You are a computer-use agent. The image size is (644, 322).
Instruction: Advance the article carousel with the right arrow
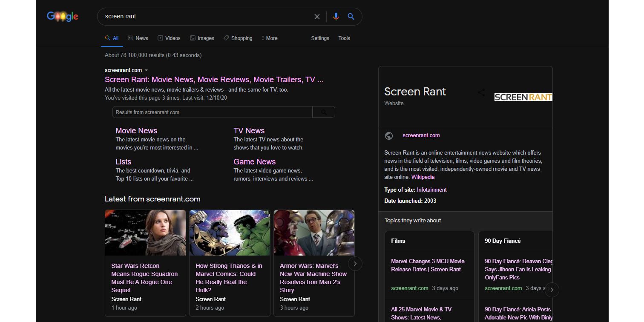pyautogui.click(x=355, y=264)
